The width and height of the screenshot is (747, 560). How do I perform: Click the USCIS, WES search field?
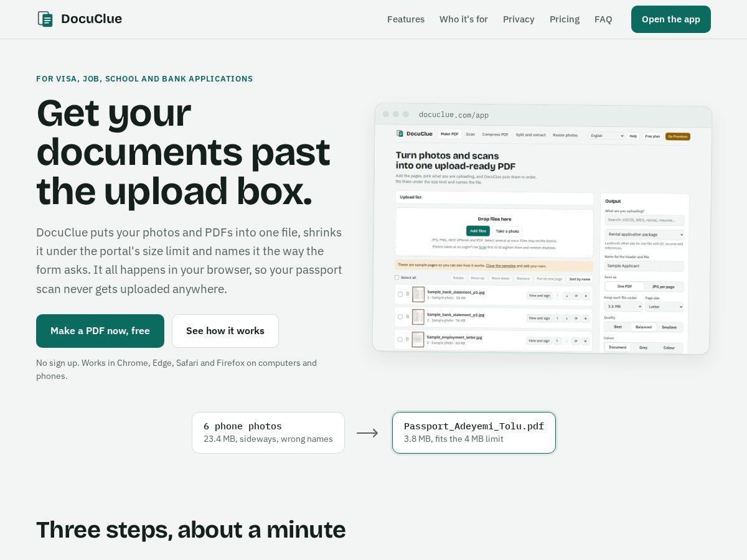[644, 220]
